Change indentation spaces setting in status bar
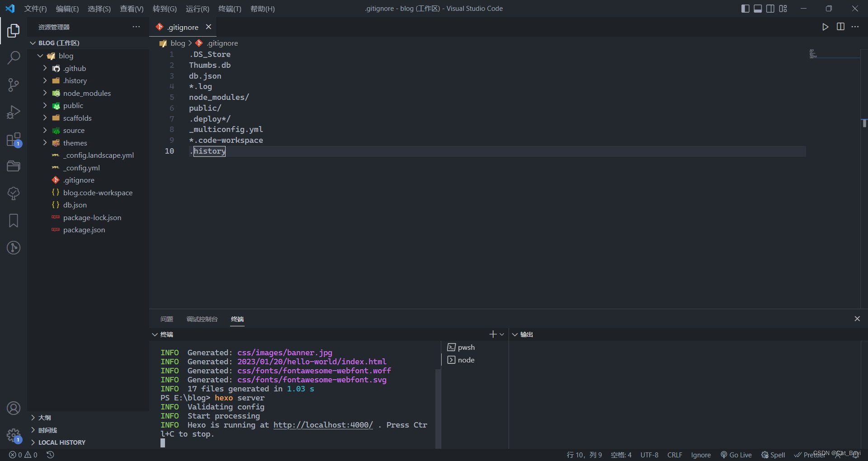The width and height of the screenshot is (868, 461). coord(621,455)
